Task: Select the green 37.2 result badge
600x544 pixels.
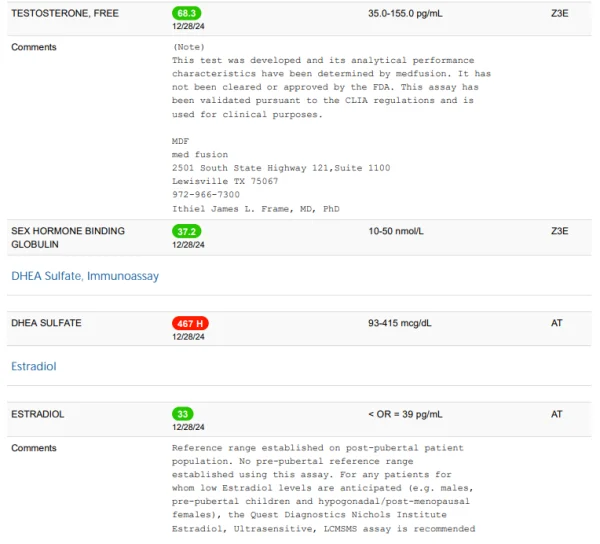Action: (x=187, y=231)
